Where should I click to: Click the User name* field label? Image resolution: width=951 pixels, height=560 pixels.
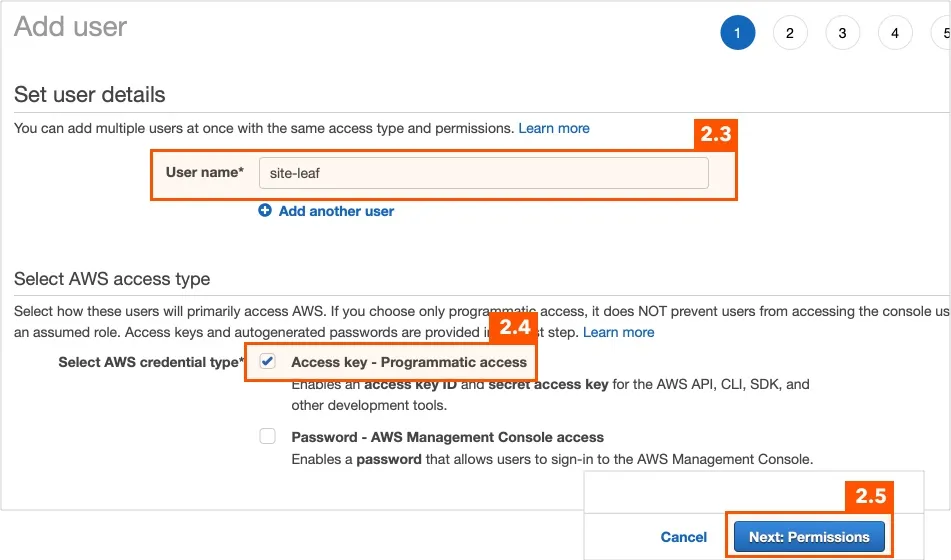(204, 172)
